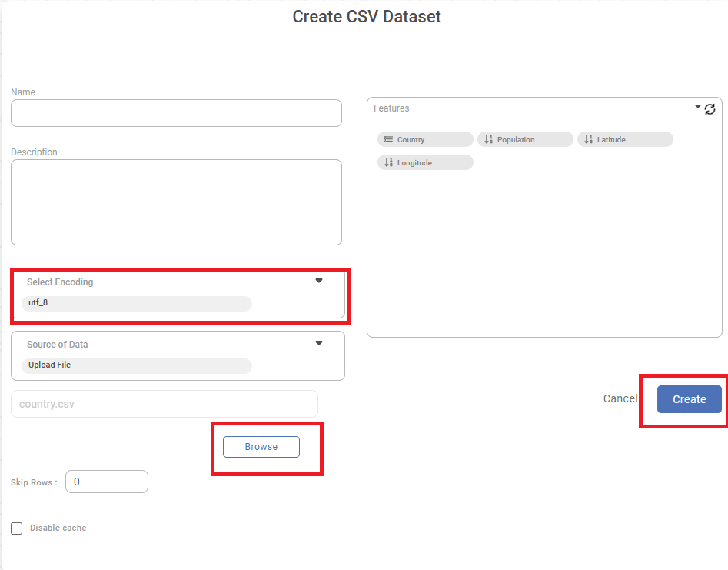
Task: Expand the Features panel dropdown arrow
Action: tap(698, 107)
